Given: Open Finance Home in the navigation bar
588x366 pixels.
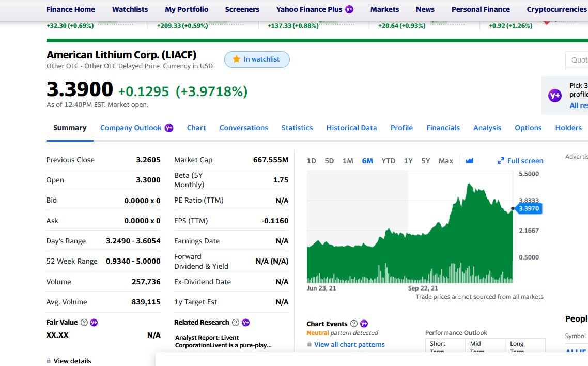Looking at the screenshot, I should (70, 9).
